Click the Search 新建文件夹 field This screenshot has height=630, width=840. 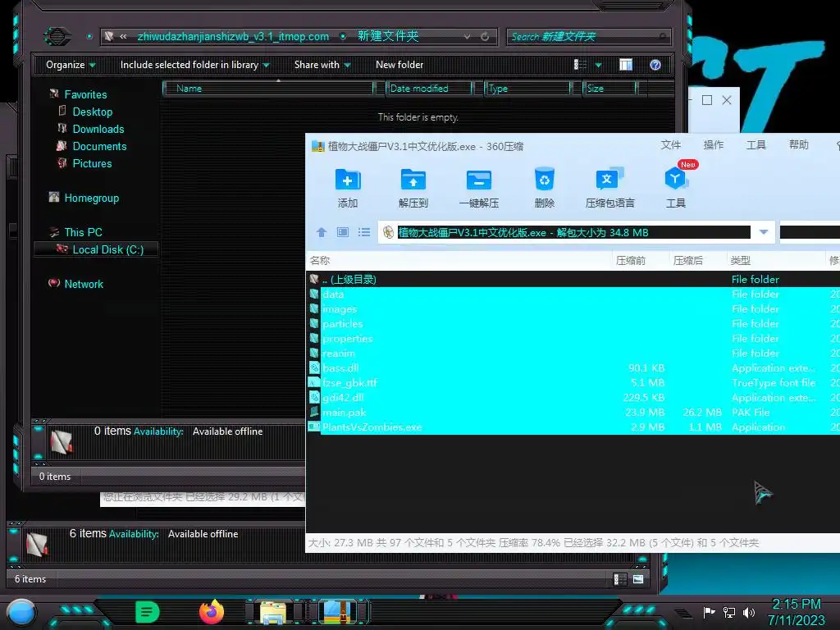click(x=588, y=36)
